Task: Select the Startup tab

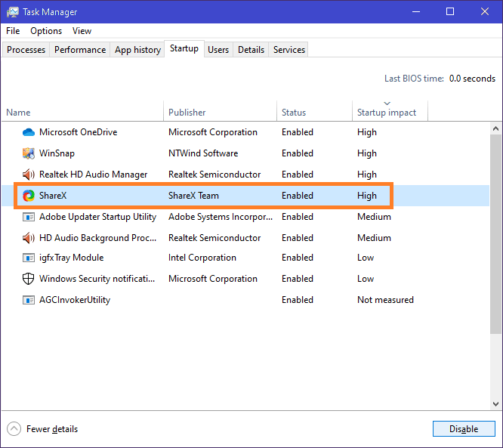Action: 184,48
